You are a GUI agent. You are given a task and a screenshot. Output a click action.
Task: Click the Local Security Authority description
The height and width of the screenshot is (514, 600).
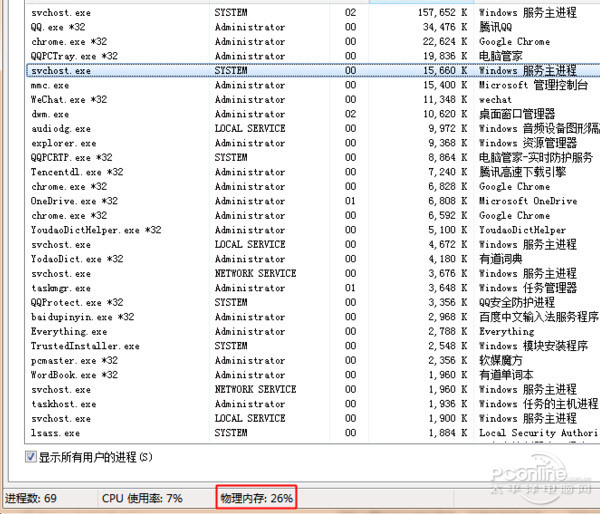(539, 433)
